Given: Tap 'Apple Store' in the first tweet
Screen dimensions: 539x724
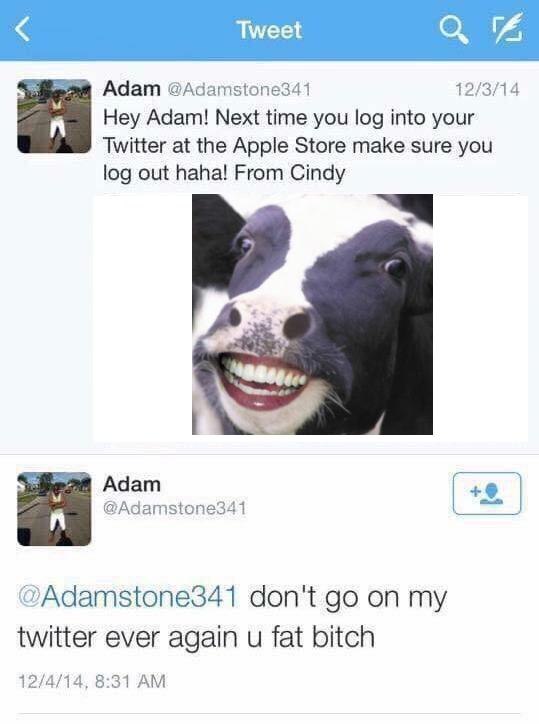Looking at the screenshot, I should pos(289,145).
